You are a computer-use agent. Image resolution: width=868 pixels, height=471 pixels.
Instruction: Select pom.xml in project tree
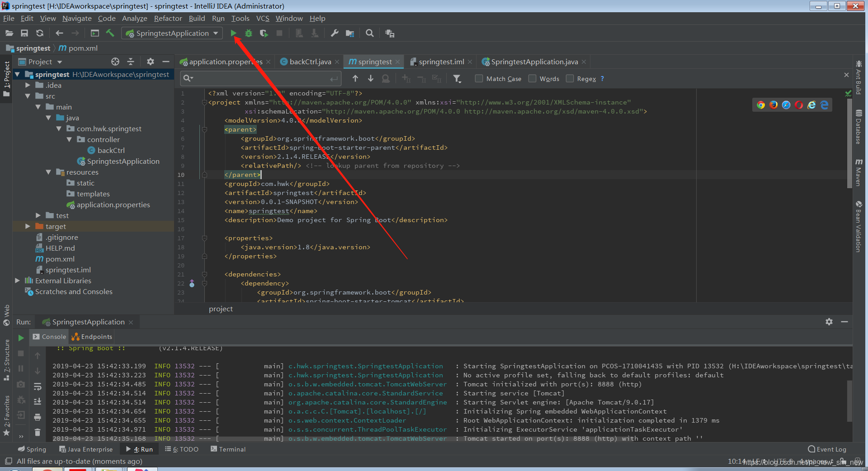55,259
